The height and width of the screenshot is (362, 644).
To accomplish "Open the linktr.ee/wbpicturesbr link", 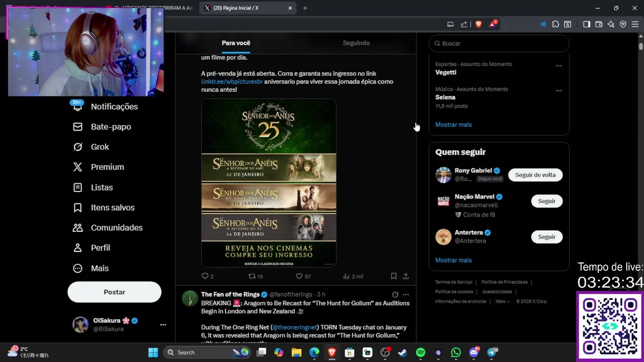I will (232, 81).
